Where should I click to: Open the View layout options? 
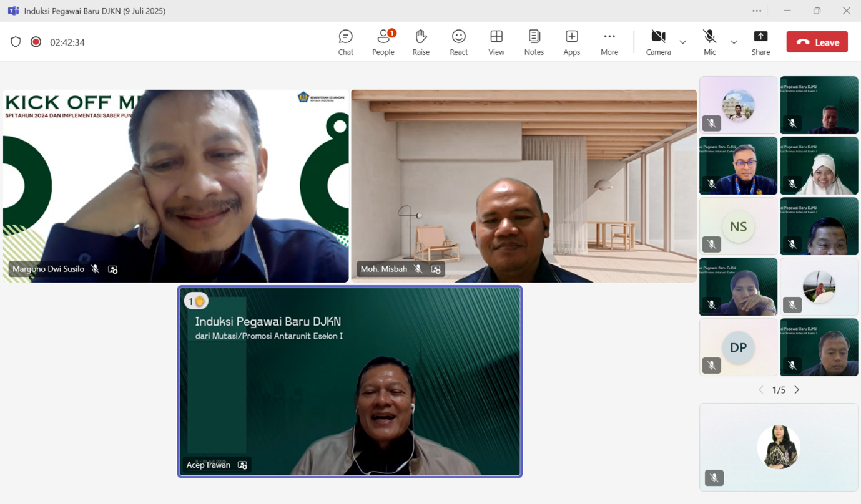(x=496, y=42)
